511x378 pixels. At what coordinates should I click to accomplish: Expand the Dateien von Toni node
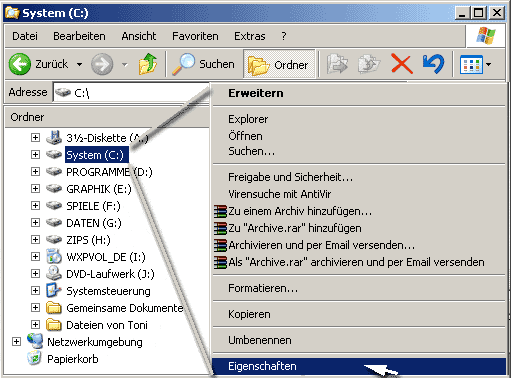(35, 325)
